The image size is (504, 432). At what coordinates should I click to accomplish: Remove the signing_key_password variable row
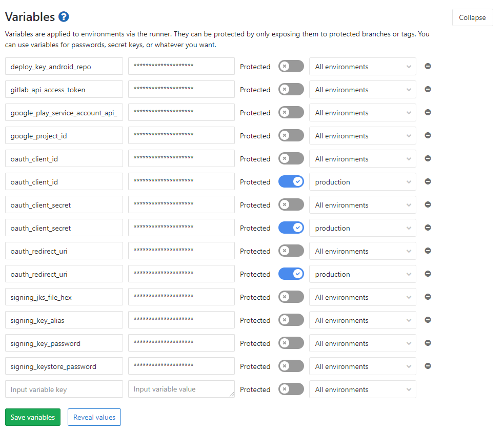(428, 343)
